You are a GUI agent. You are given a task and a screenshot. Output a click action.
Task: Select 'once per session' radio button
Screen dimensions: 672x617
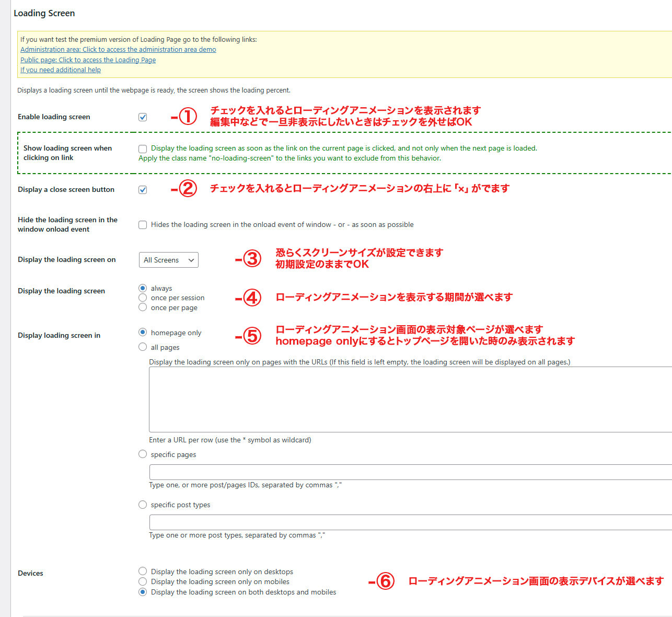tap(143, 298)
